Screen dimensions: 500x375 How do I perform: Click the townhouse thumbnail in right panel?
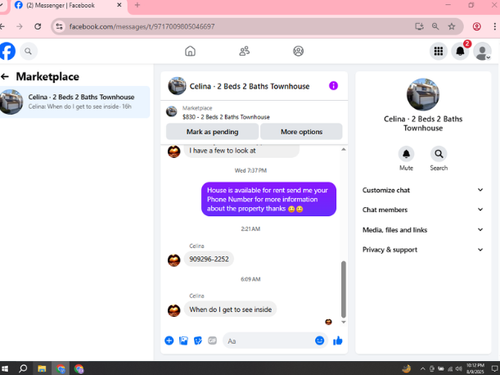(423, 94)
